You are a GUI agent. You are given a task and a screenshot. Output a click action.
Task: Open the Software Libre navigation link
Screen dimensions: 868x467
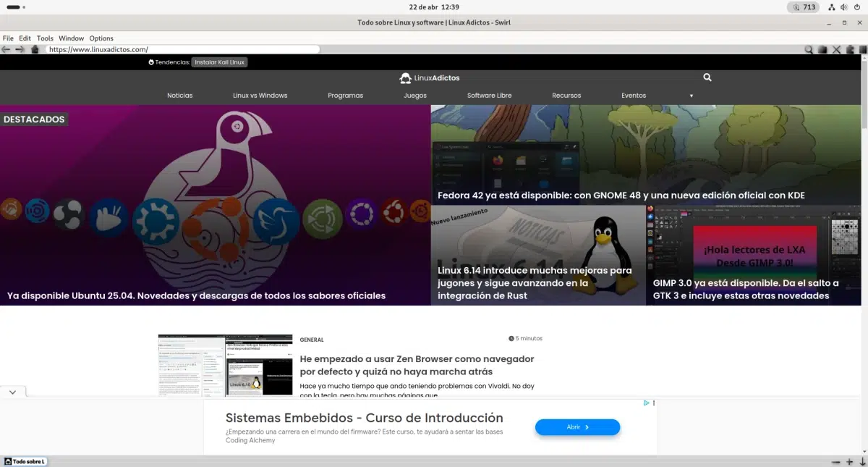click(489, 96)
